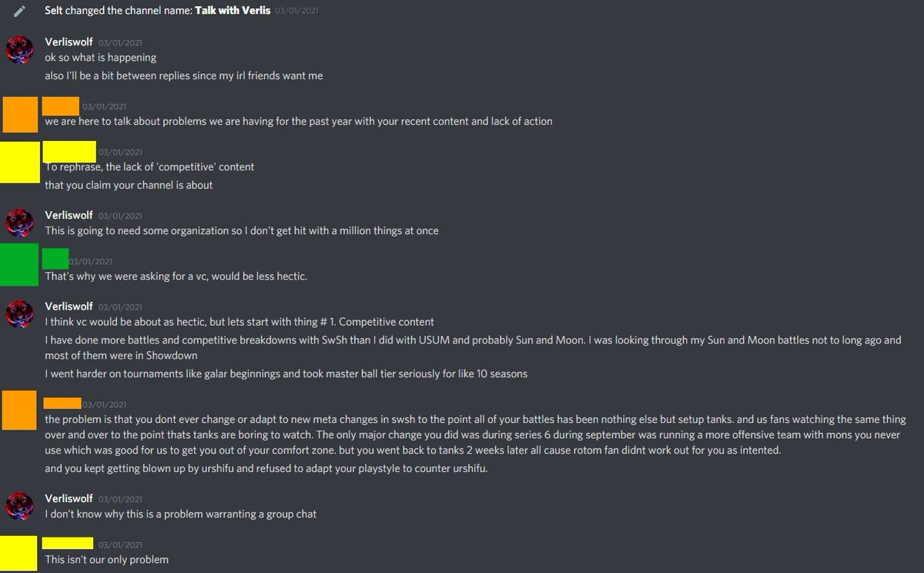Click the message "that you claim your channel is about"
Viewport: 924px width, 573px height.
coord(129,185)
